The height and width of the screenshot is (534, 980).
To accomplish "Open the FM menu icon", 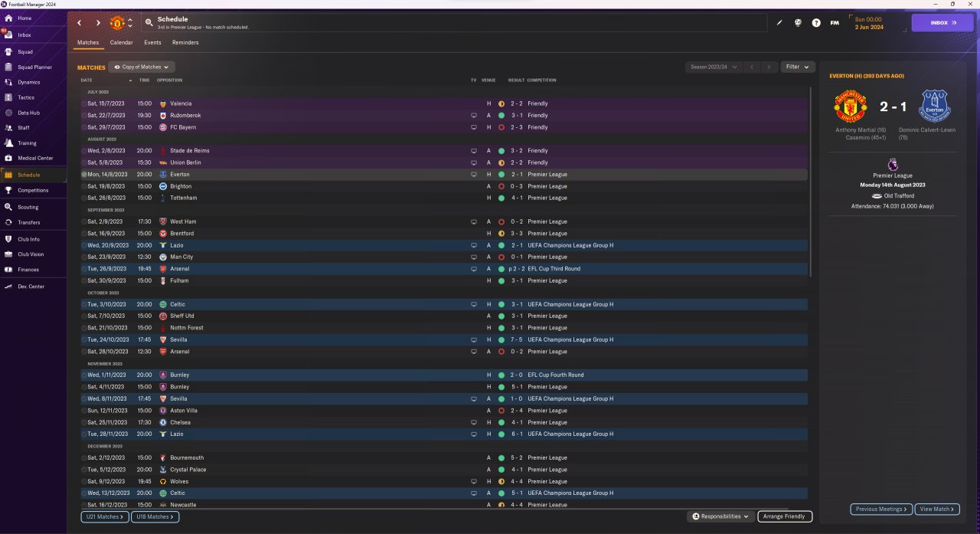I will [x=835, y=22].
